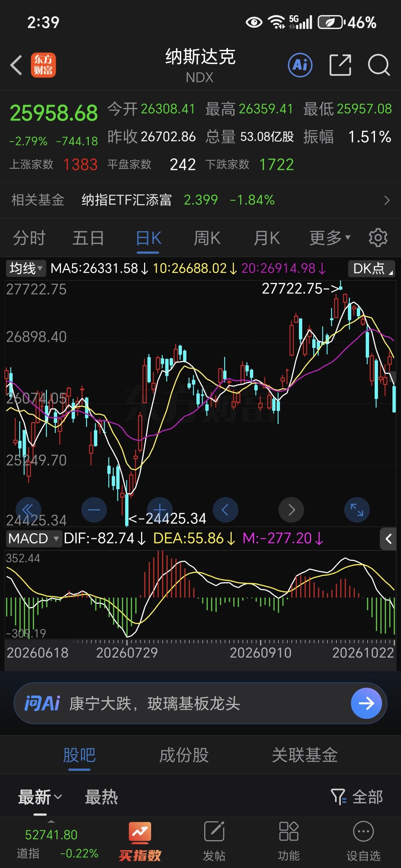Viewport: 401px width, 868px height.
Task: Move chart right with single arrow
Action: pyautogui.click(x=291, y=510)
